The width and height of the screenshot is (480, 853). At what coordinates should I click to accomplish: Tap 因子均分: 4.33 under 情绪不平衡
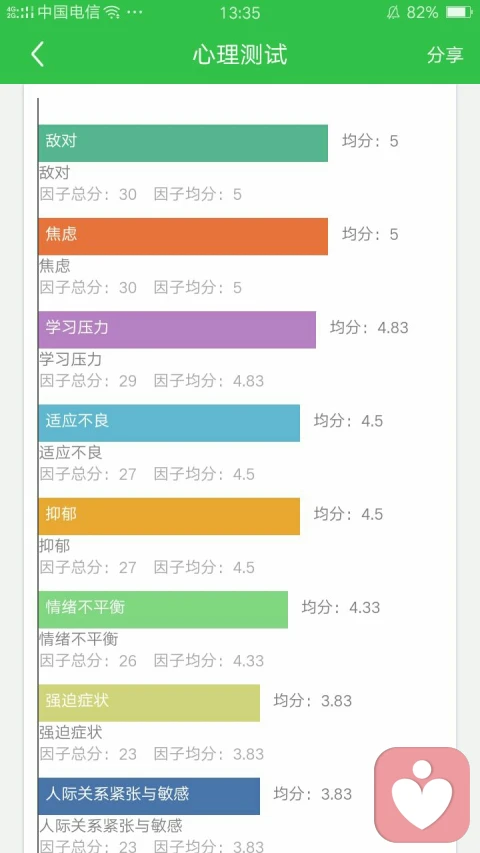coord(209,660)
